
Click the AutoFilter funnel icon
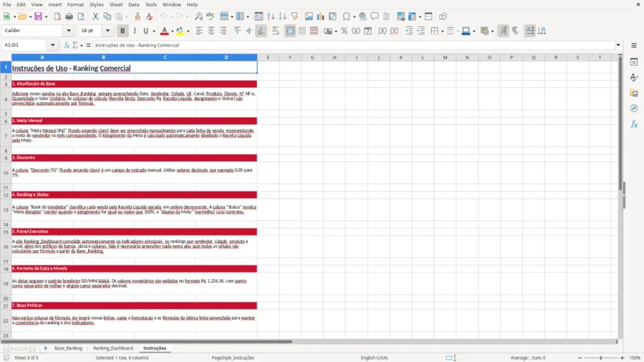coord(294,16)
